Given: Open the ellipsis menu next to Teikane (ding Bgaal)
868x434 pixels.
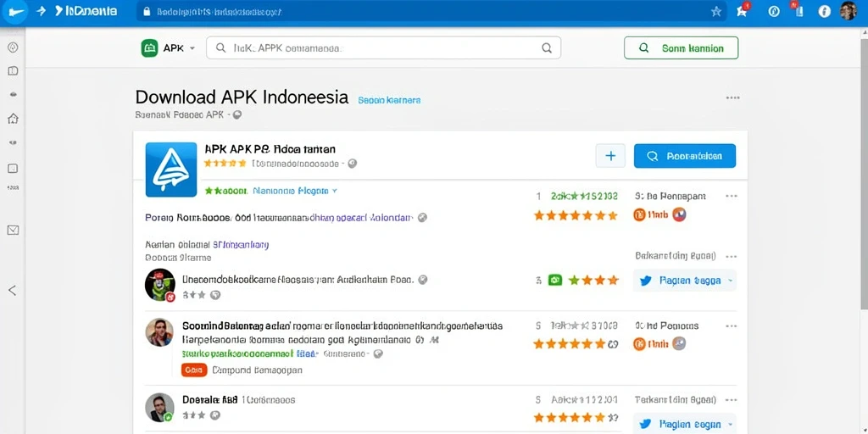Looking at the screenshot, I should [732, 400].
